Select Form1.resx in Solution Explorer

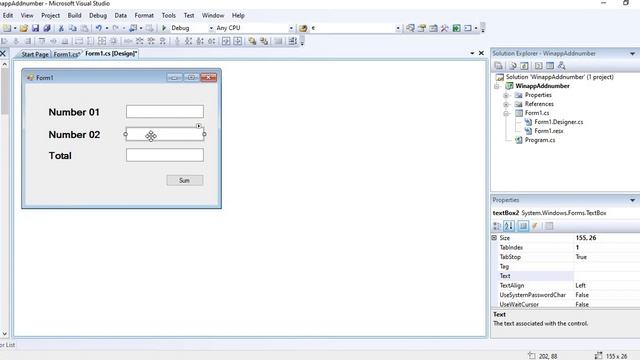click(549, 131)
